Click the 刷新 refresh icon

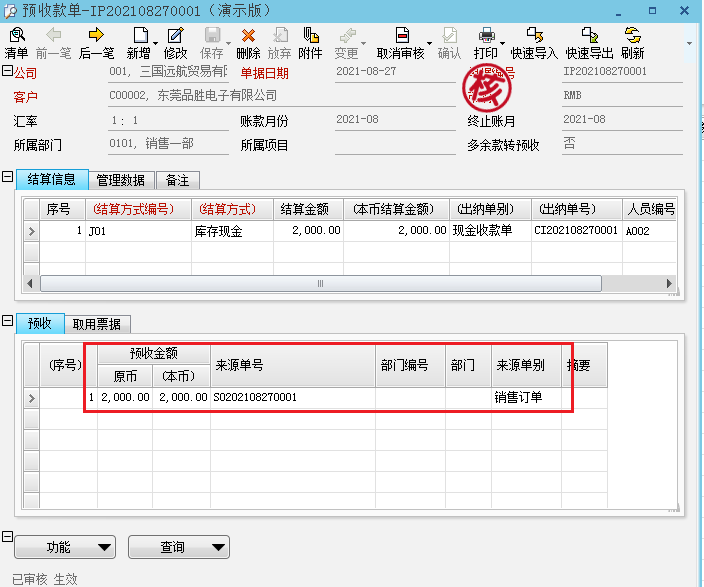(x=632, y=43)
